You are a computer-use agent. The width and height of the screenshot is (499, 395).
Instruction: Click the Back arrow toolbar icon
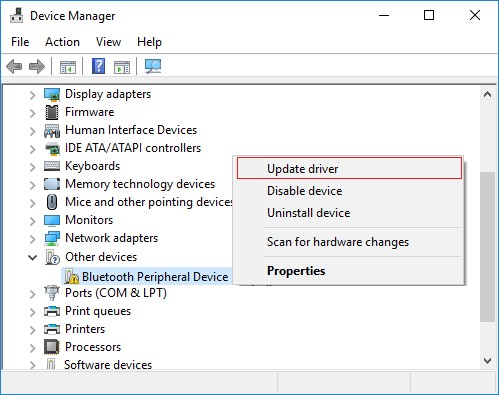click(14, 66)
